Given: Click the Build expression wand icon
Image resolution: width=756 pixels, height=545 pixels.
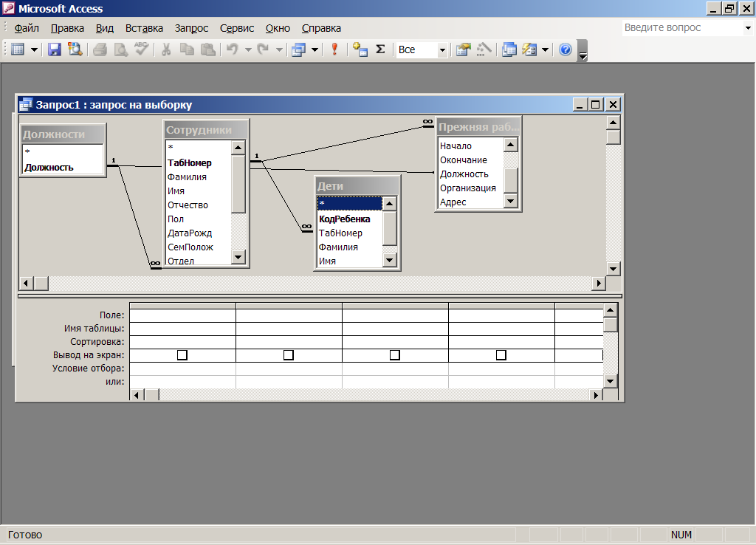Looking at the screenshot, I should coord(484,49).
